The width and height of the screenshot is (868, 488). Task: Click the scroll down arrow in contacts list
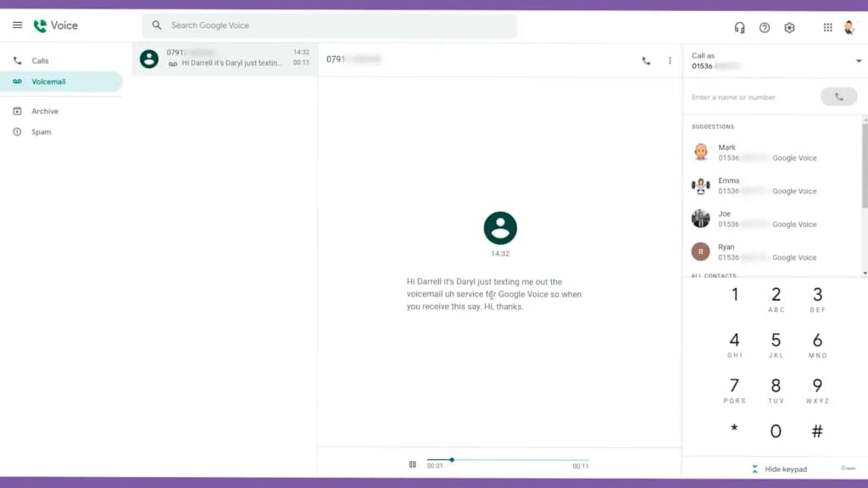865,274
